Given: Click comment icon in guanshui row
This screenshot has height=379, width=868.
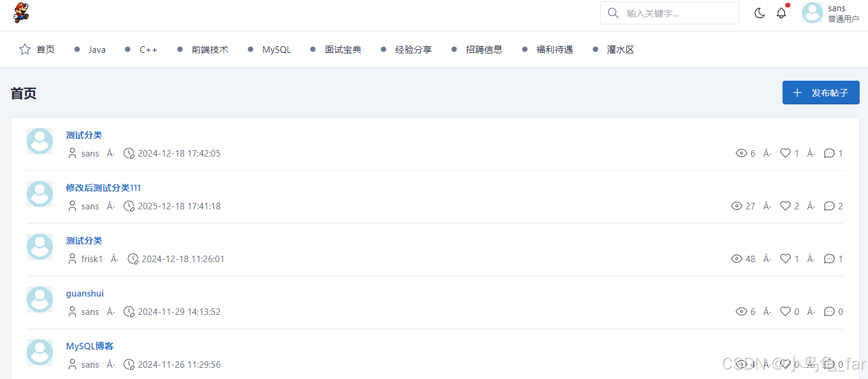Looking at the screenshot, I should click(829, 311).
